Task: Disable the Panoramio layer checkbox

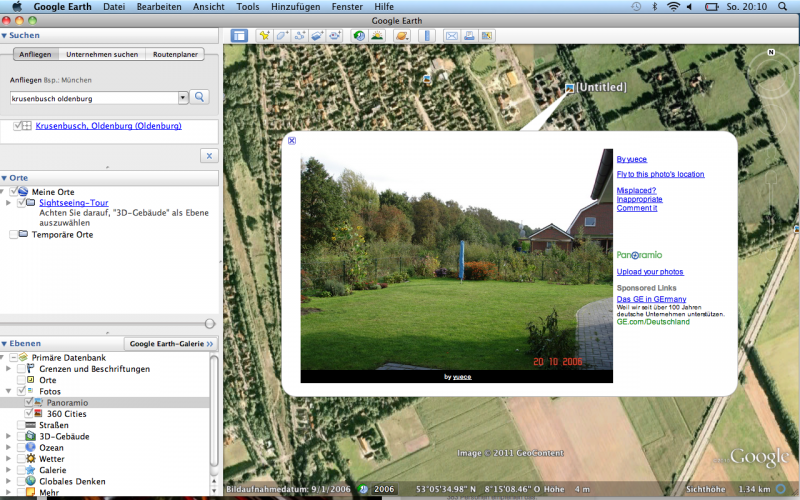Action: (29, 402)
